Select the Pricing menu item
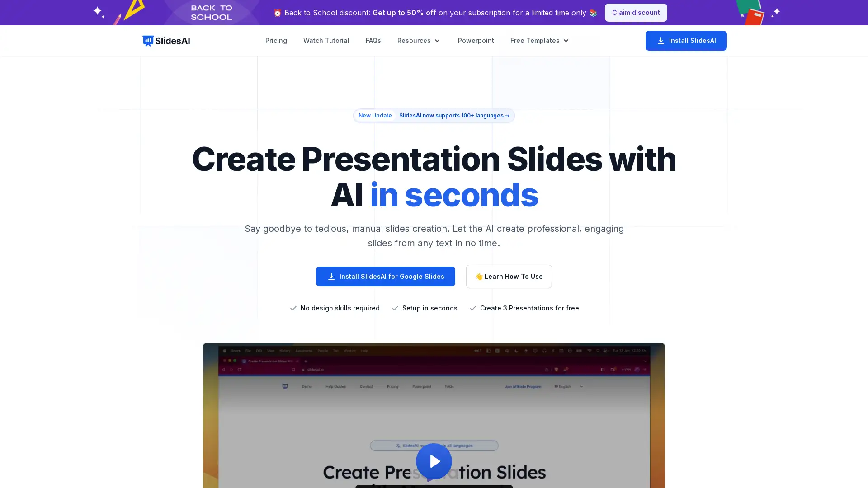Screen dimensions: 868x488 276,40
